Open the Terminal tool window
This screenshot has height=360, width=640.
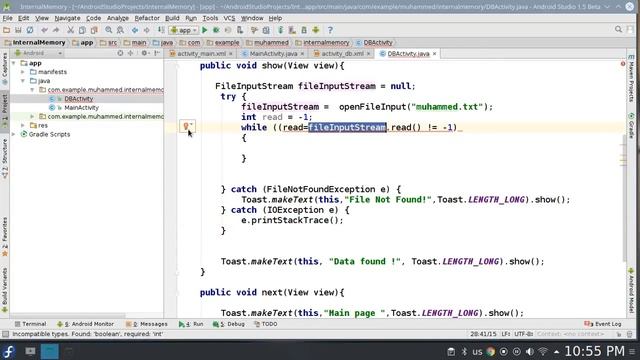[x=30, y=324]
